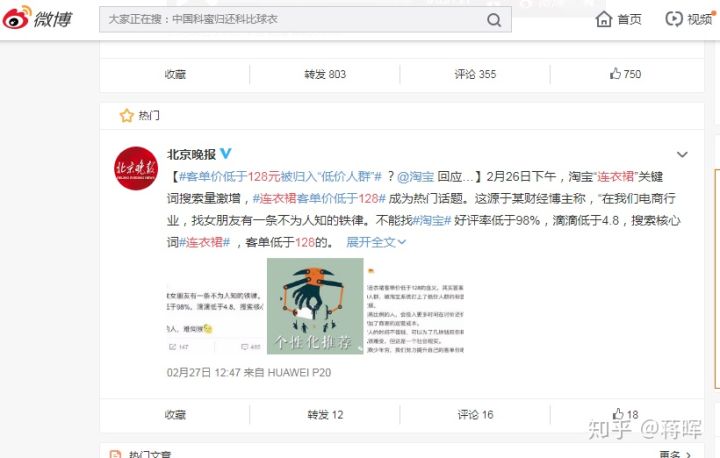The image size is (720, 458).
Task: Open the @淘宝 mention link
Action: (415, 176)
